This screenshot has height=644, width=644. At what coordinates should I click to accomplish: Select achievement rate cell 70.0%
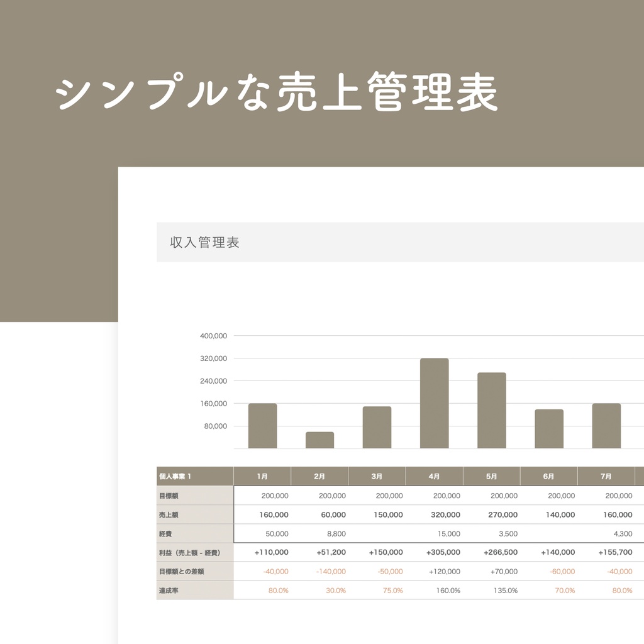point(548,590)
